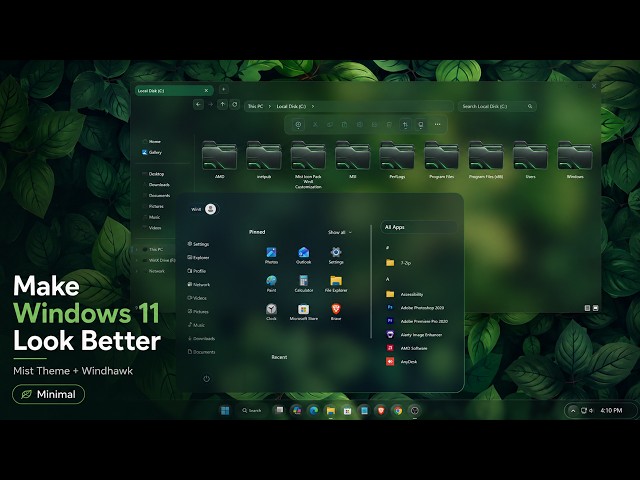Open the New item button in Explorer toolbar

tap(298, 124)
